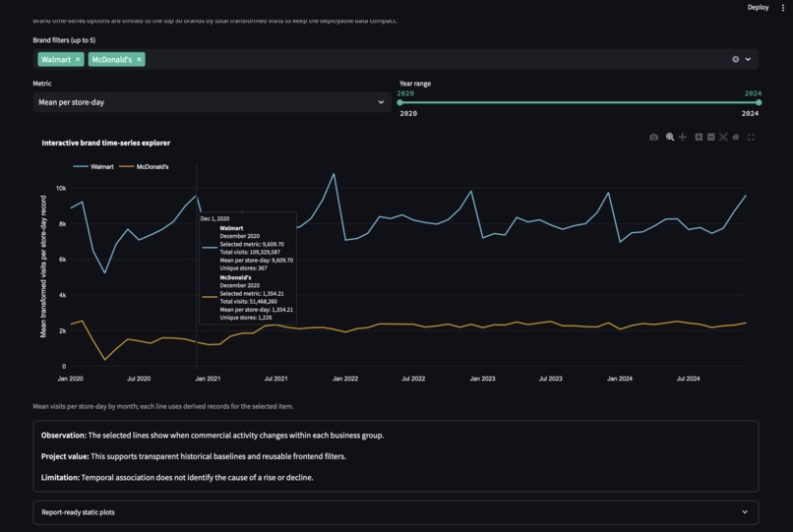Click the 'Jul 2023' x-axis label

(x=550, y=379)
